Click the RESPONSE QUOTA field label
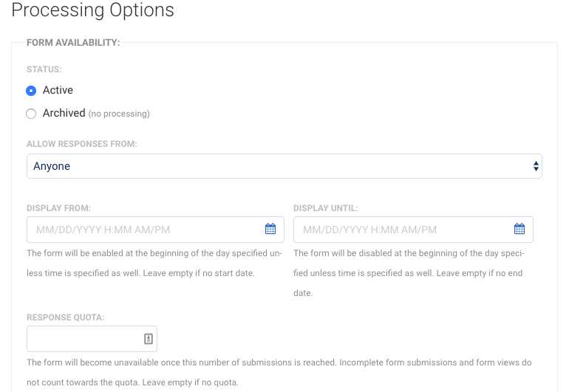The image size is (569, 392). 66,317
